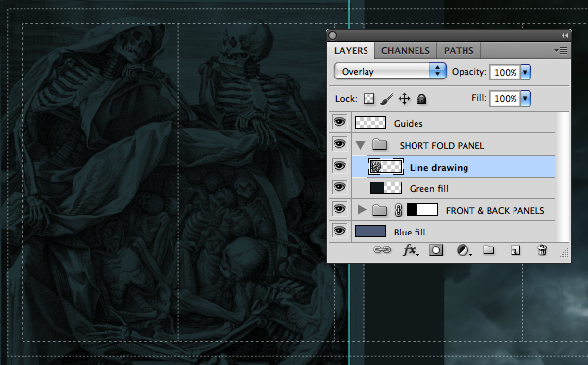
Task: Lock all layer attributes
Action: [421, 99]
